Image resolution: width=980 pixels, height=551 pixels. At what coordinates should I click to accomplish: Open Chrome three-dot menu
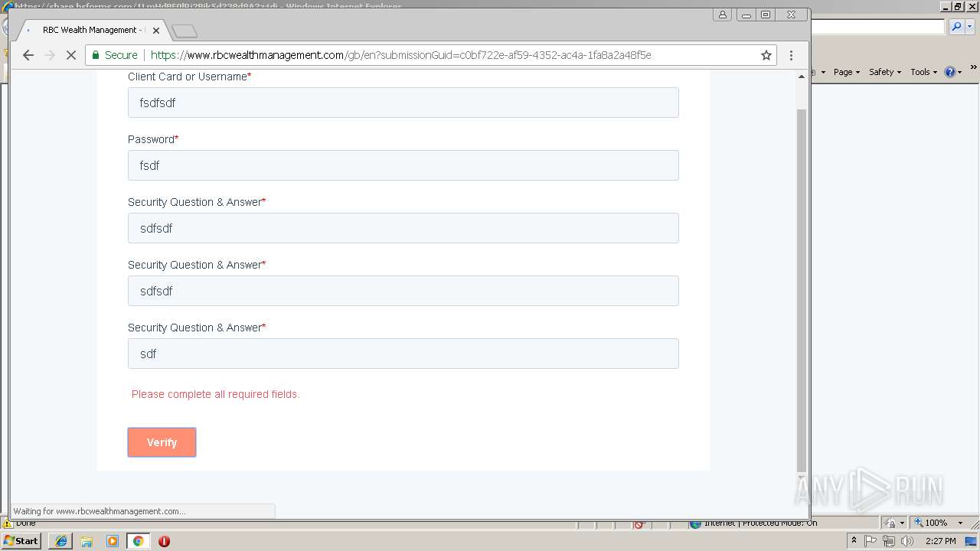click(x=791, y=55)
